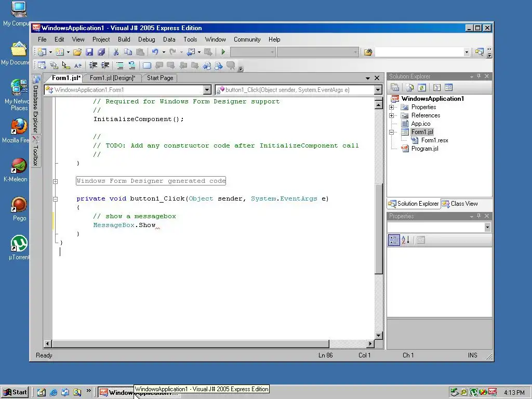Click View Code icon in Solution Explorer
The width and height of the screenshot is (532, 399).
pyautogui.click(x=437, y=87)
